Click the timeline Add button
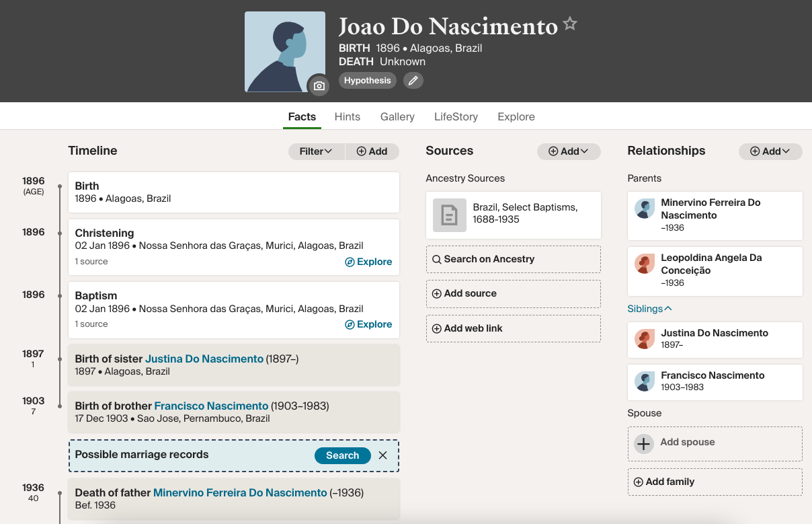 pyautogui.click(x=372, y=151)
